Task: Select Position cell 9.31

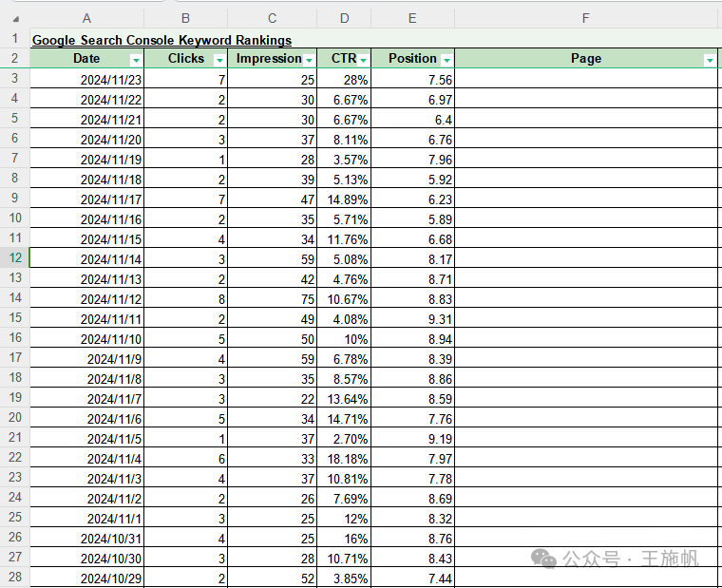Action: coord(412,319)
